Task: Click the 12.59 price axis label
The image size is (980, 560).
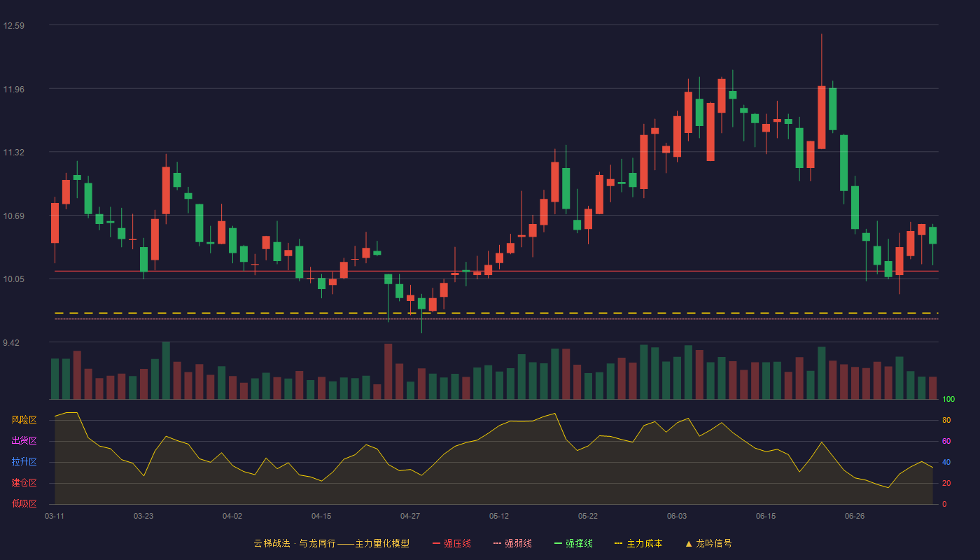Action: tap(14, 26)
